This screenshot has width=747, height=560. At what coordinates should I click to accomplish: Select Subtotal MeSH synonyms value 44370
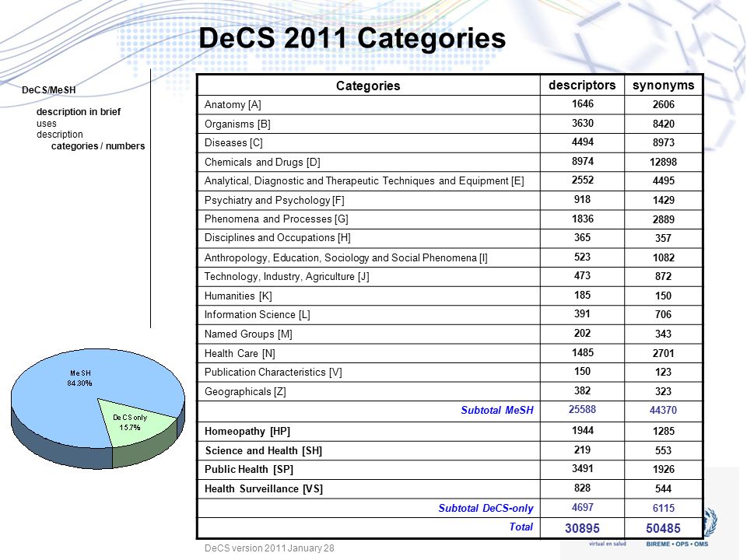pyautogui.click(x=663, y=410)
